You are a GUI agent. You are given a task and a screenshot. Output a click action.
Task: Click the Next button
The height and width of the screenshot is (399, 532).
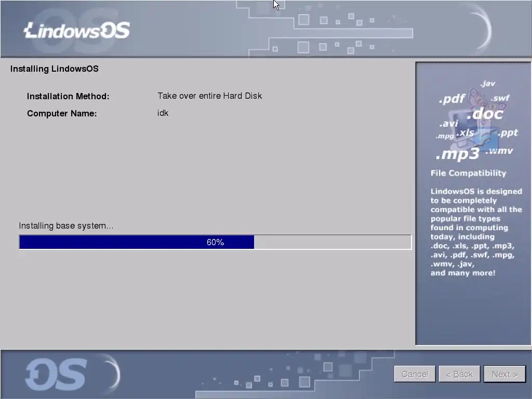click(504, 374)
